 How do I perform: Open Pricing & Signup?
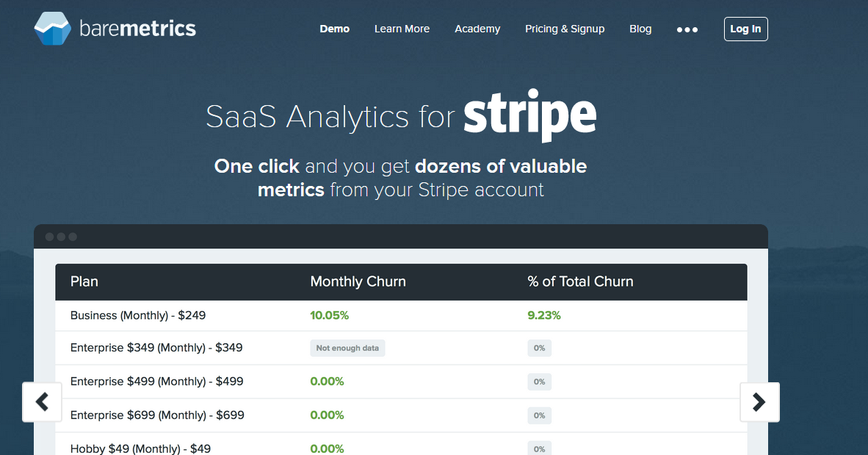click(x=565, y=29)
